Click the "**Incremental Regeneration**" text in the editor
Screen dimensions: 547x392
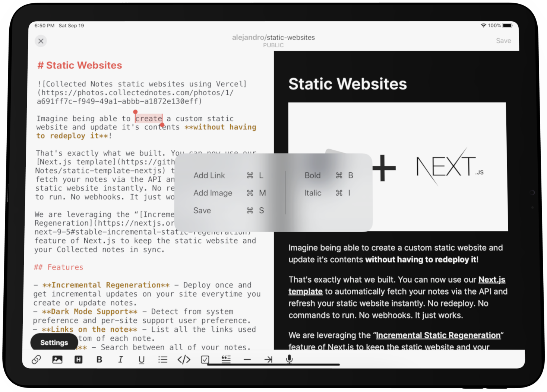click(x=106, y=285)
